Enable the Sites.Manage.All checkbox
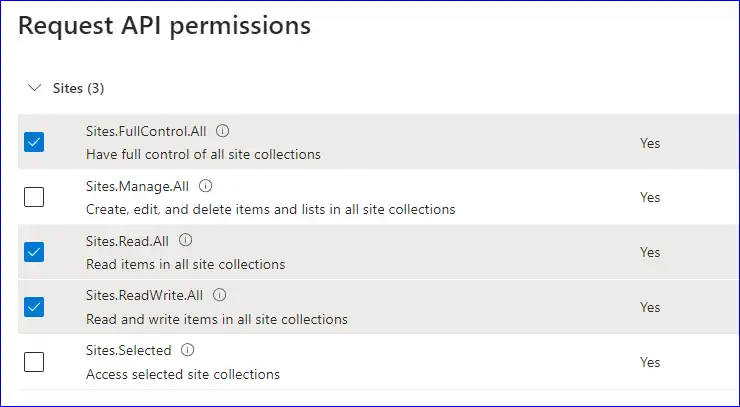Viewport: 740px width, 407px height. 34,197
